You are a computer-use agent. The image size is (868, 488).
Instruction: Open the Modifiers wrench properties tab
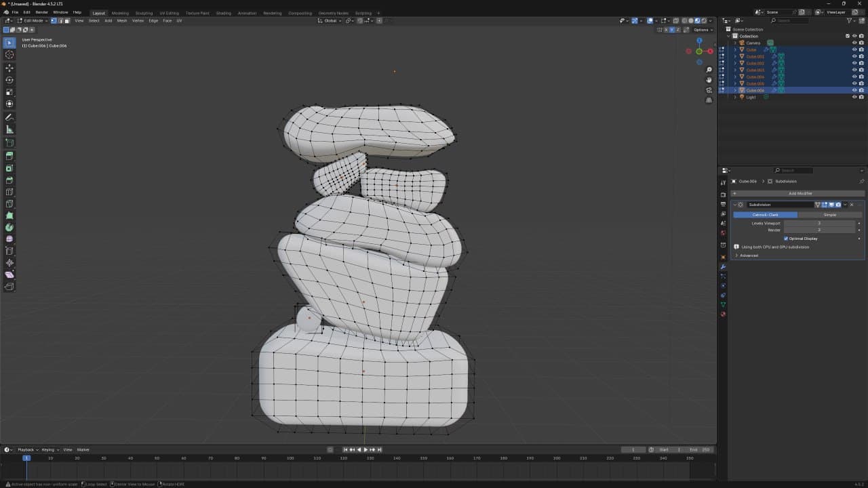(723, 266)
